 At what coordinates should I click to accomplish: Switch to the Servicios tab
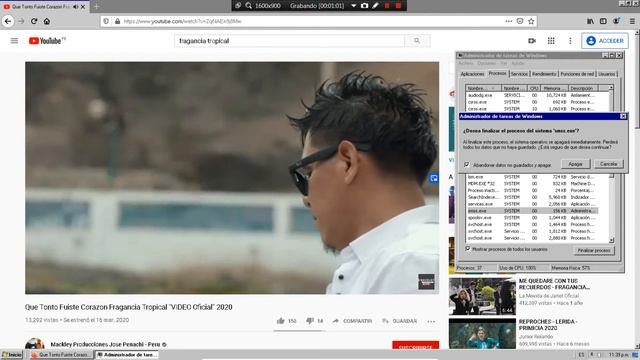click(x=519, y=74)
